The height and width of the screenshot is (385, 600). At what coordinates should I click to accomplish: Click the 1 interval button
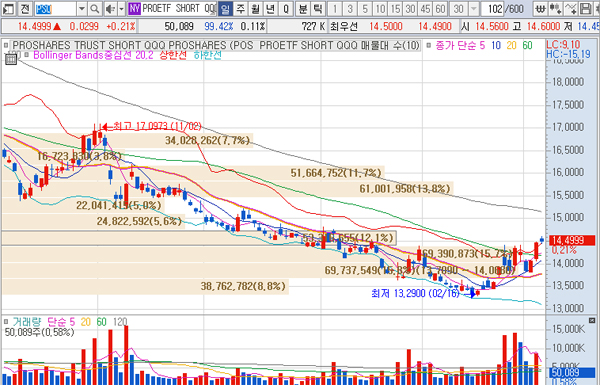point(335,8)
